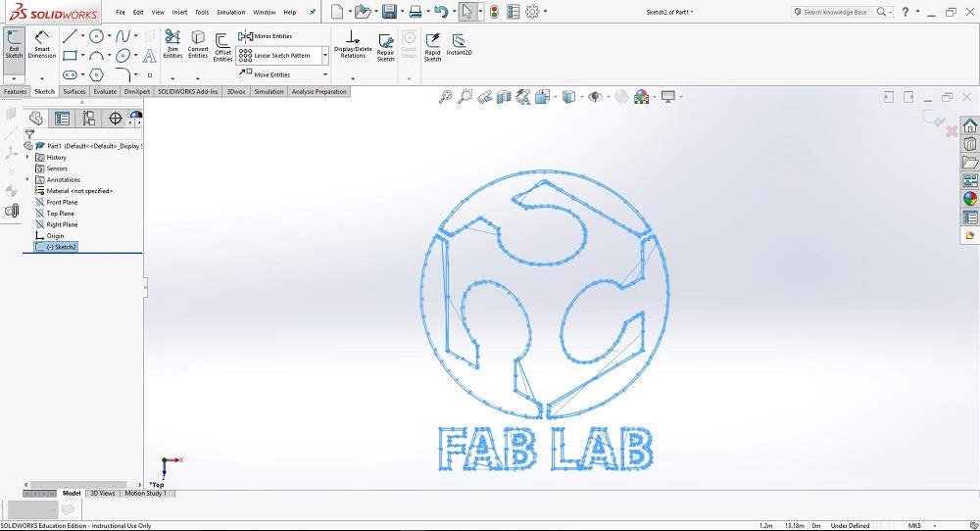
Task: Select the Ellipse sketch tool
Action: coord(122,56)
